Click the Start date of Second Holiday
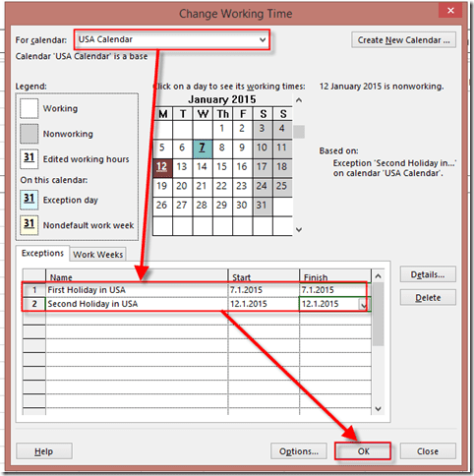 pyautogui.click(x=264, y=304)
